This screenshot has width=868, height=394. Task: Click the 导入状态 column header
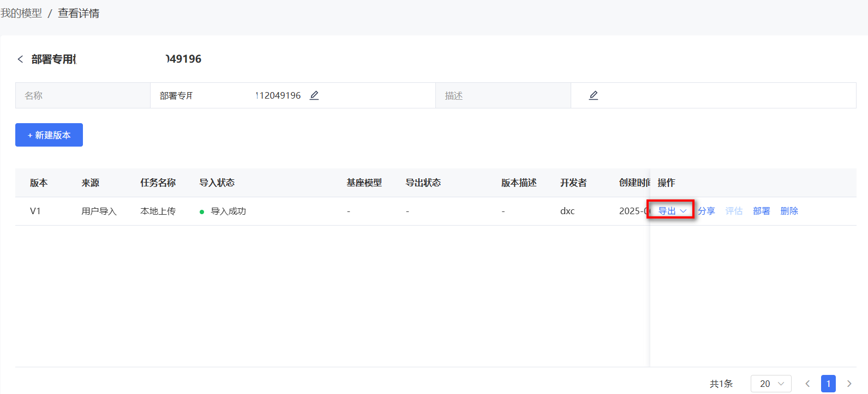click(217, 183)
